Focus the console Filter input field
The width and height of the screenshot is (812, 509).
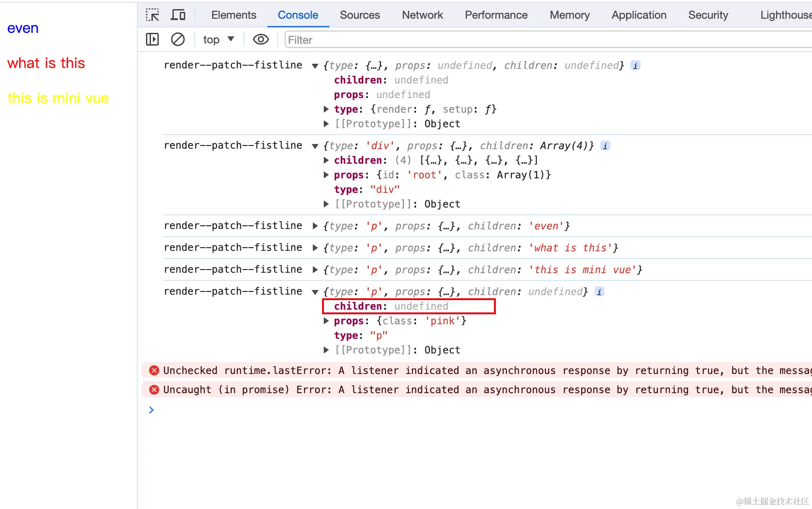548,40
